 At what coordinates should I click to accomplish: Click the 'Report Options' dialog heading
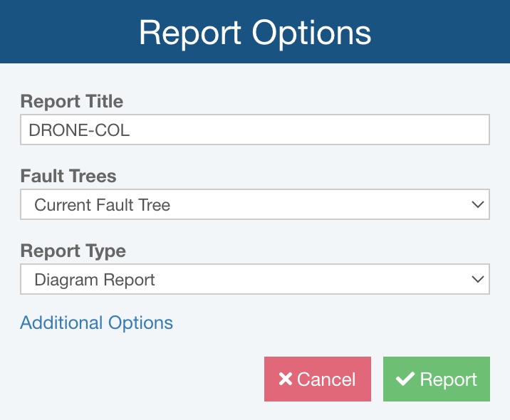coord(254,33)
